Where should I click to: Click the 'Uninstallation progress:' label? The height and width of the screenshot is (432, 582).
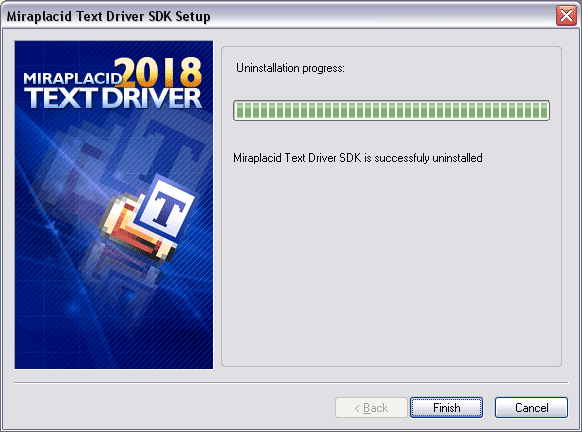pyautogui.click(x=290, y=68)
